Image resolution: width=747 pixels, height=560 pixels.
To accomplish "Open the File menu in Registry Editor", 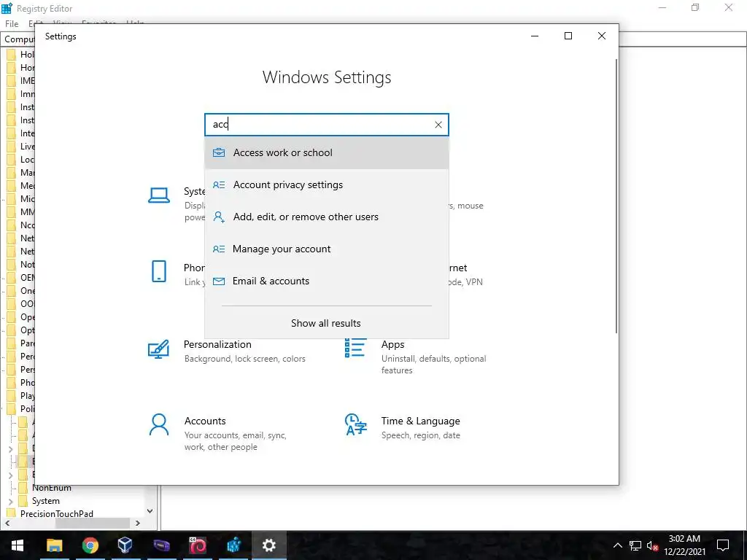I will [12, 24].
